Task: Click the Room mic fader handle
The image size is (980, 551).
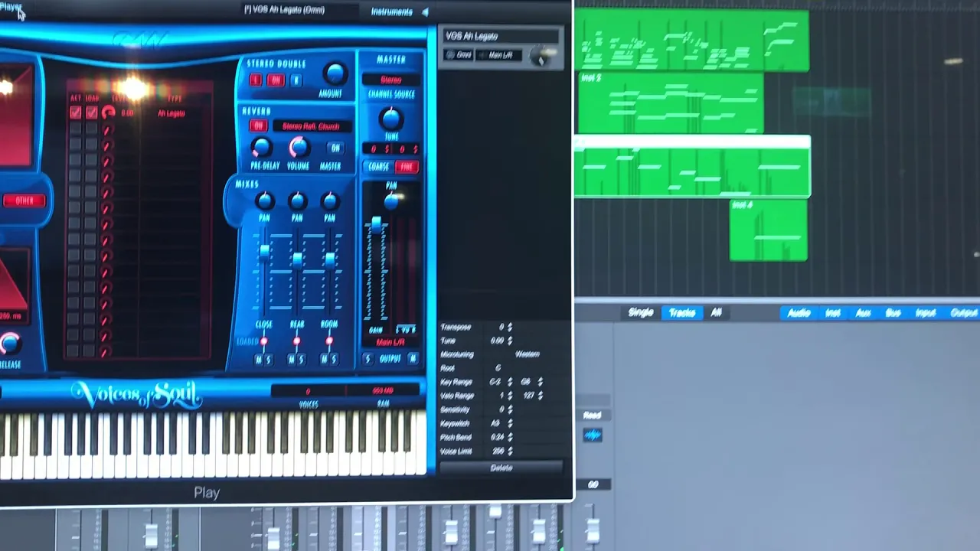Action: (x=330, y=260)
